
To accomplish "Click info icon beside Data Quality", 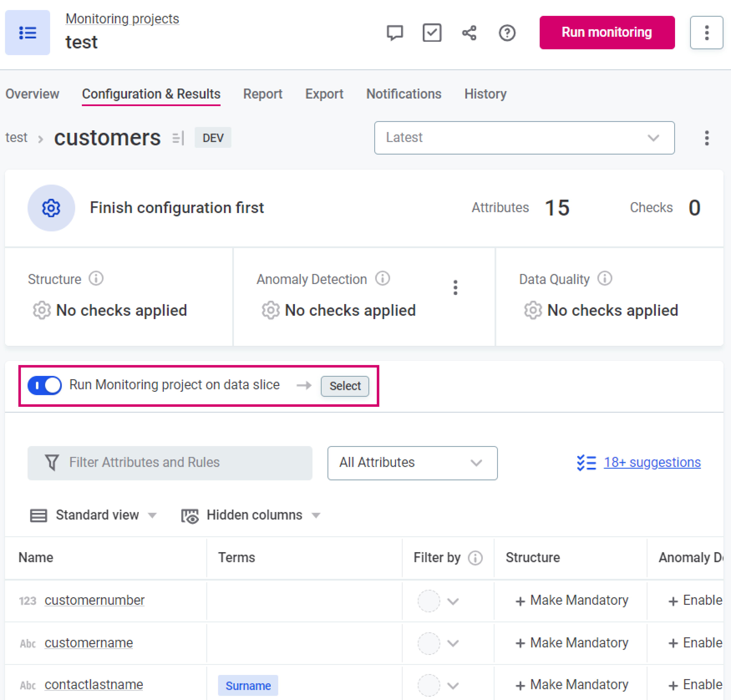I will tap(605, 278).
